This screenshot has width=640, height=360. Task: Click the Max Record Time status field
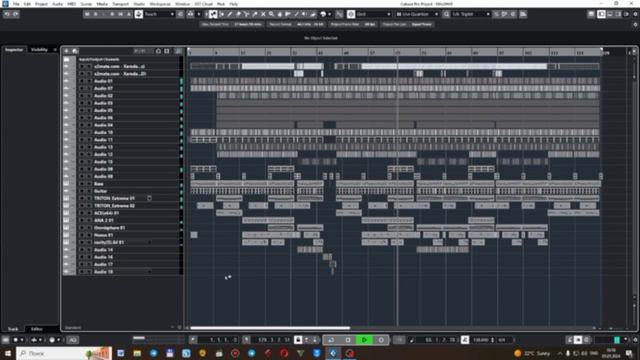[231, 24]
